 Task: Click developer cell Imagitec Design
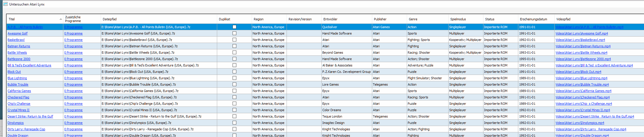pos(347,123)
